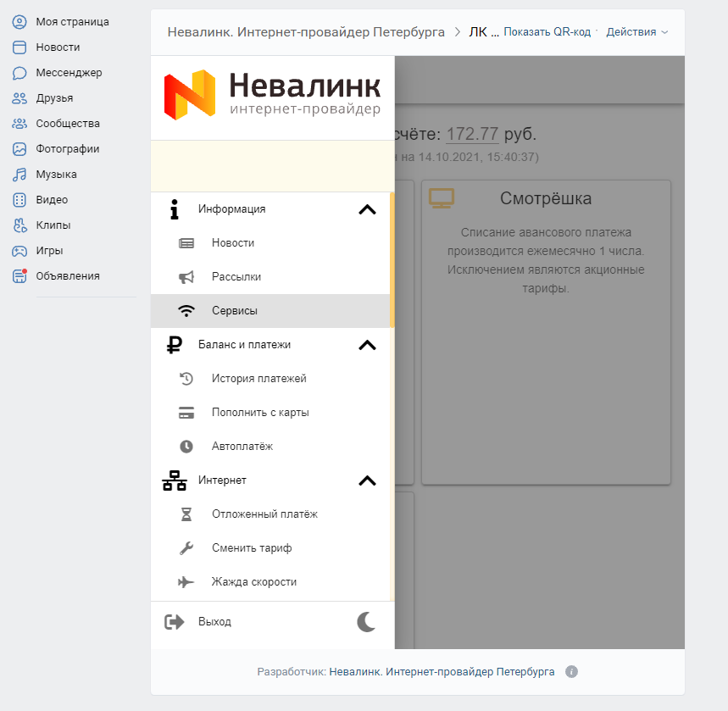Screen dimensions: 728x711
Task: Open the Действия dropdown menu
Action: pyautogui.click(x=636, y=32)
